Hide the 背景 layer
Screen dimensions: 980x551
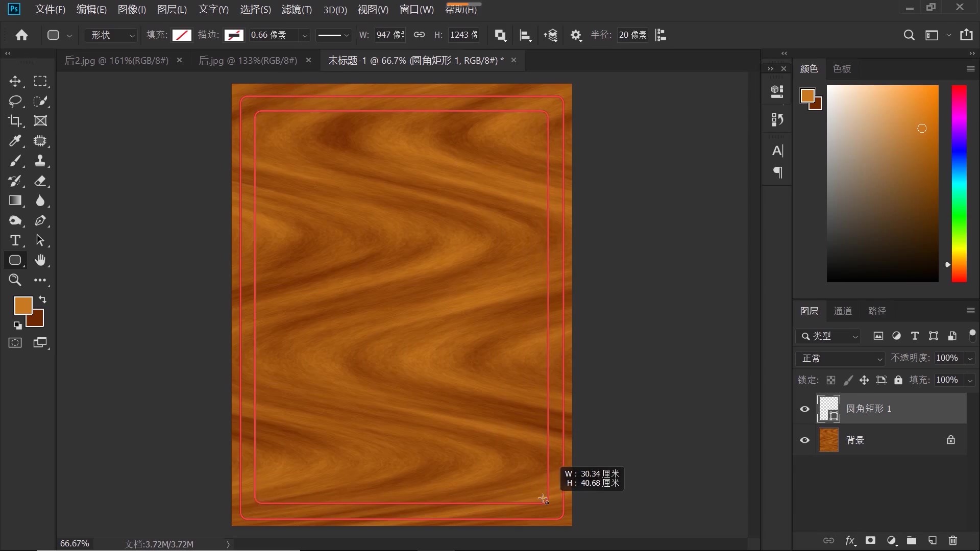pos(805,440)
